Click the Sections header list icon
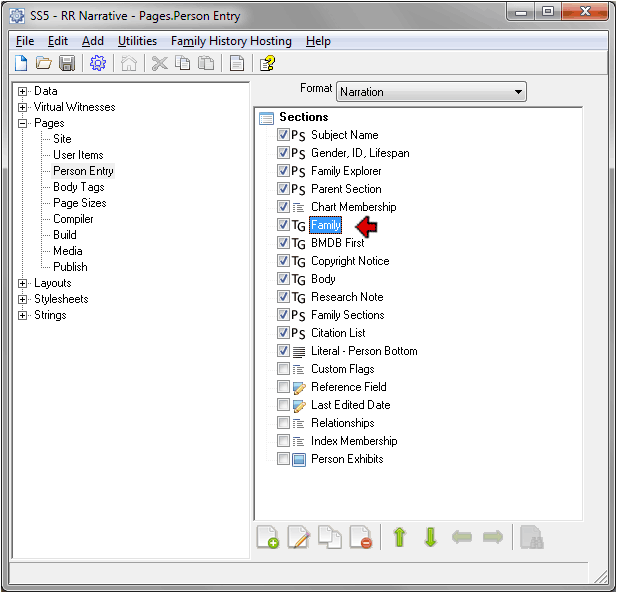The image size is (617, 593). click(266, 118)
